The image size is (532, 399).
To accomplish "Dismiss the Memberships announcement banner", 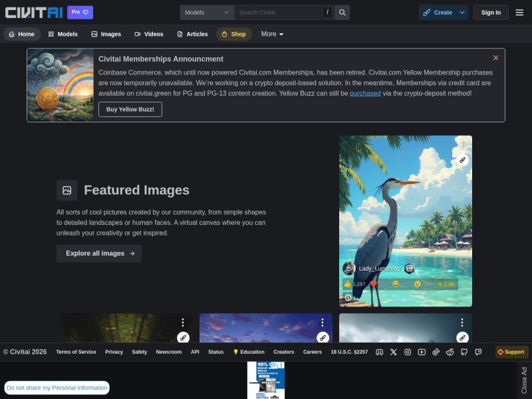I will point(495,58).
